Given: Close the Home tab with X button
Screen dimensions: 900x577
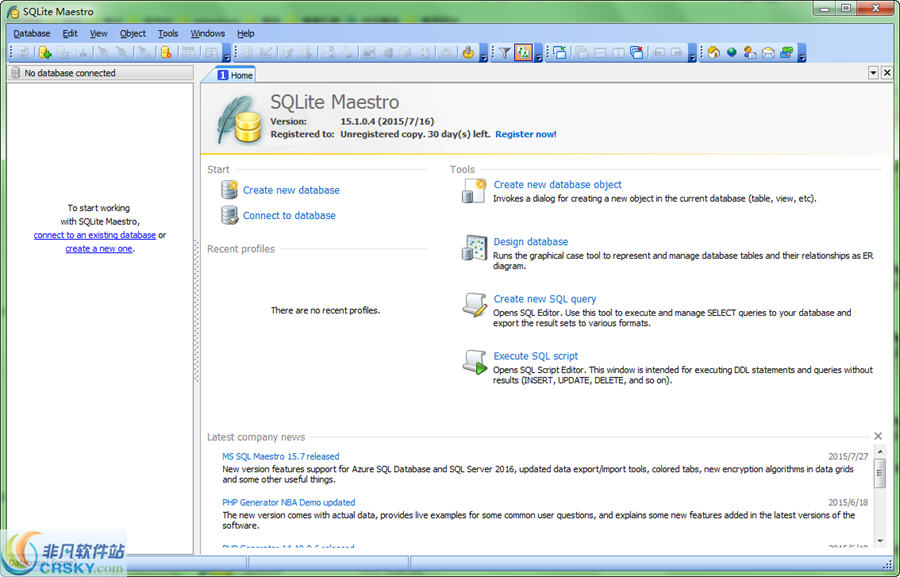Looking at the screenshot, I should coord(887,72).
